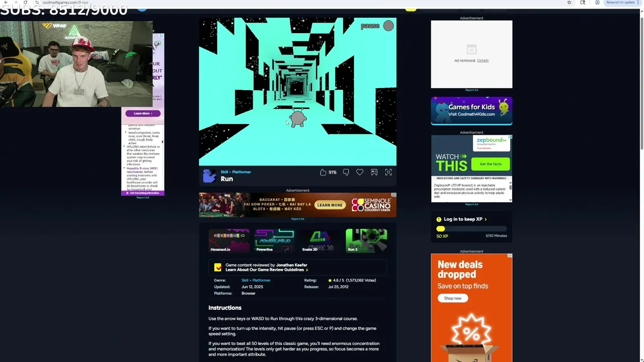Click the 91% like percentage

pyautogui.click(x=333, y=172)
